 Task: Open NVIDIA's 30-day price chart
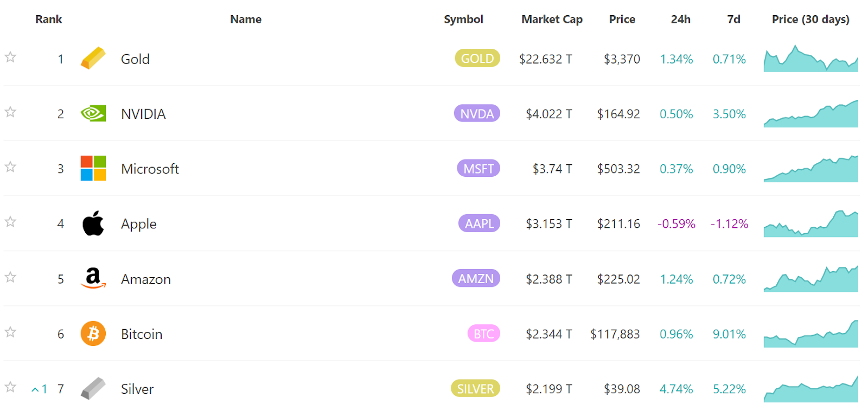pos(810,113)
